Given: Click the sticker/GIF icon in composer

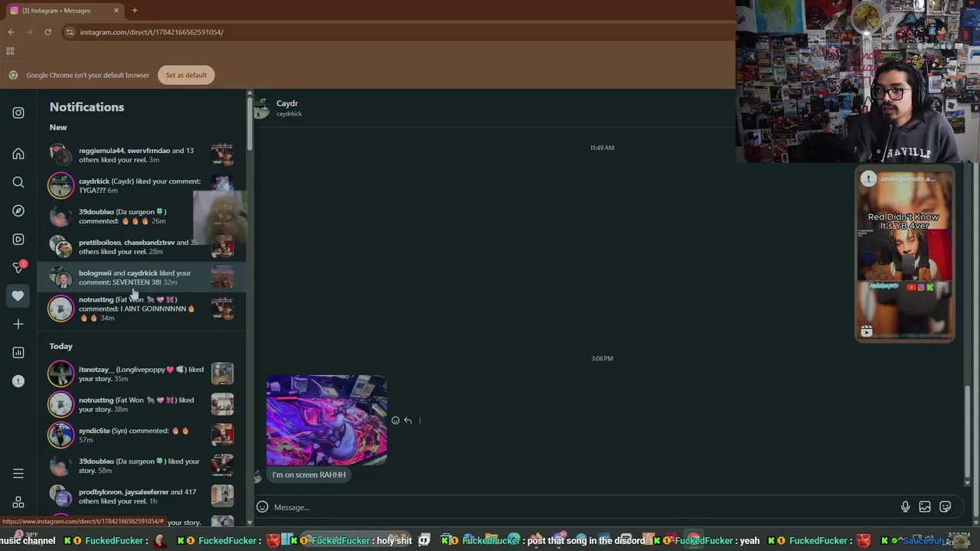Looking at the screenshot, I should [945, 507].
